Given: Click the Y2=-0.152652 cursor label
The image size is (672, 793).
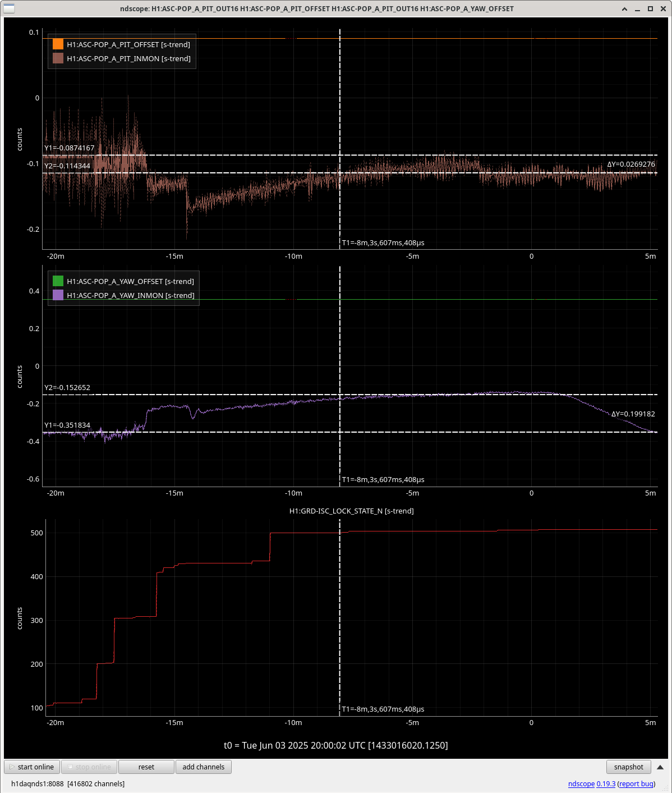Looking at the screenshot, I should pyautogui.click(x=67, y=388).
